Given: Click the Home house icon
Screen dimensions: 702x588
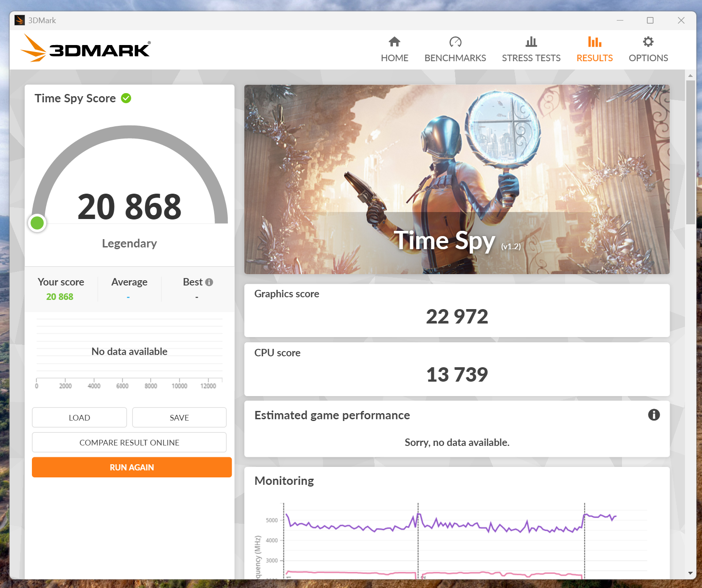Looking at the screenshot, I should tap(394, 42).
